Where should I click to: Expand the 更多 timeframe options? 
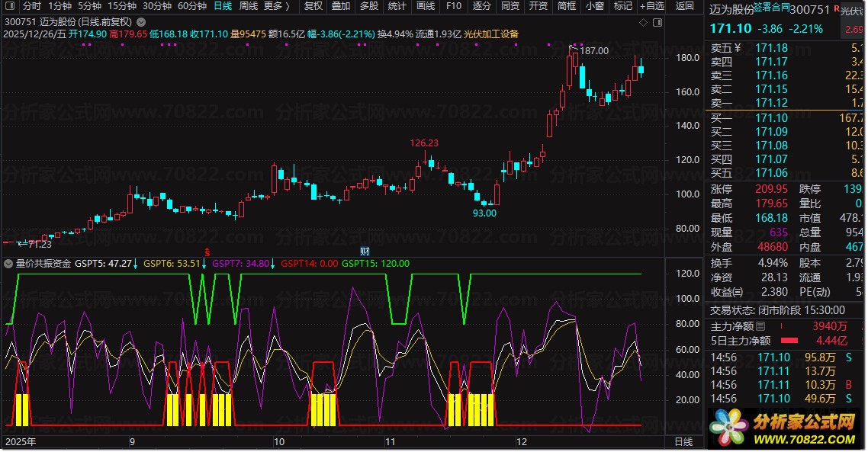[x=277, y=6]
